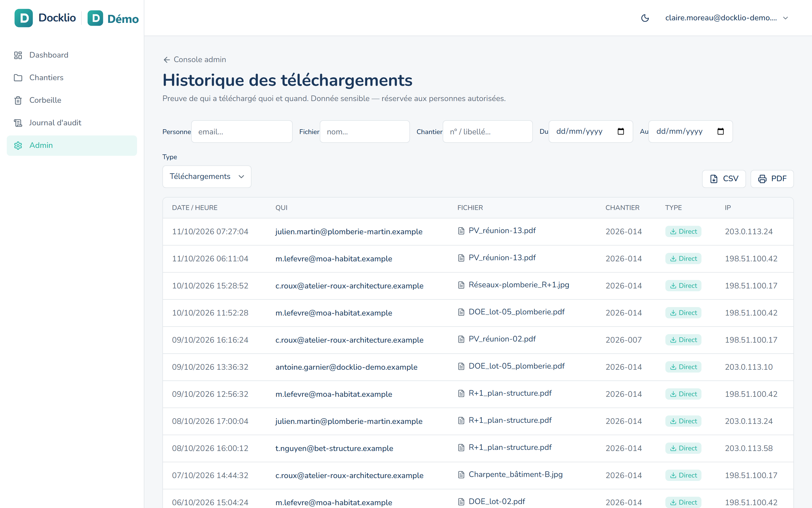Go back to Console admin

coord(195,60)
